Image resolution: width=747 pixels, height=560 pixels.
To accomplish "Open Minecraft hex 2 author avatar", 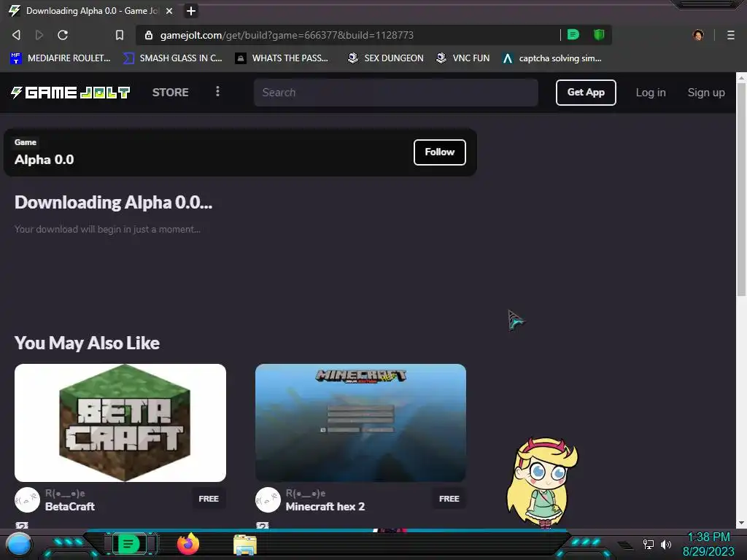I will [268, 500].
